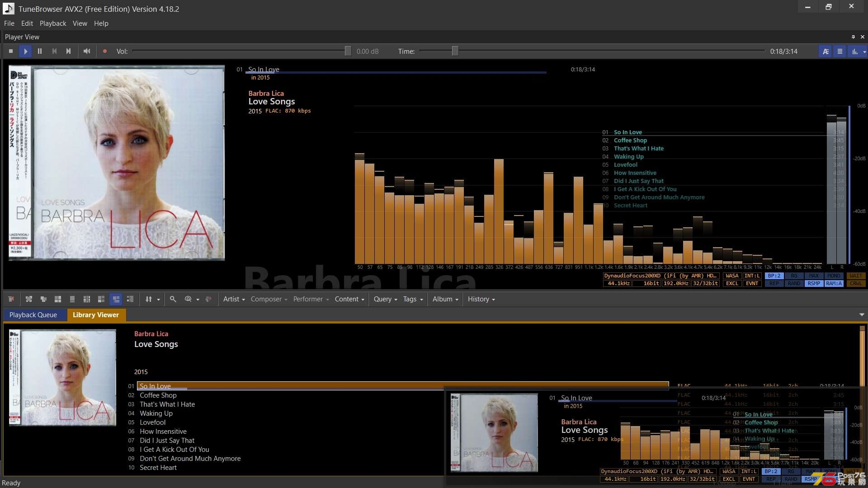Open the dropdown beside the zoom filter icon
Image resolution: width=868 pixels, height=488 pixels.
pos(198,300)
